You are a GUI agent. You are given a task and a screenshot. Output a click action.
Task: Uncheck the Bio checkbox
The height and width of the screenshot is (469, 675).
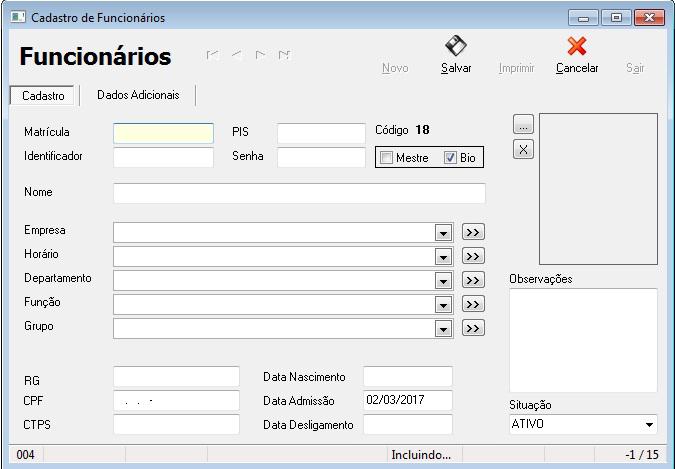(x=450, y=158)
